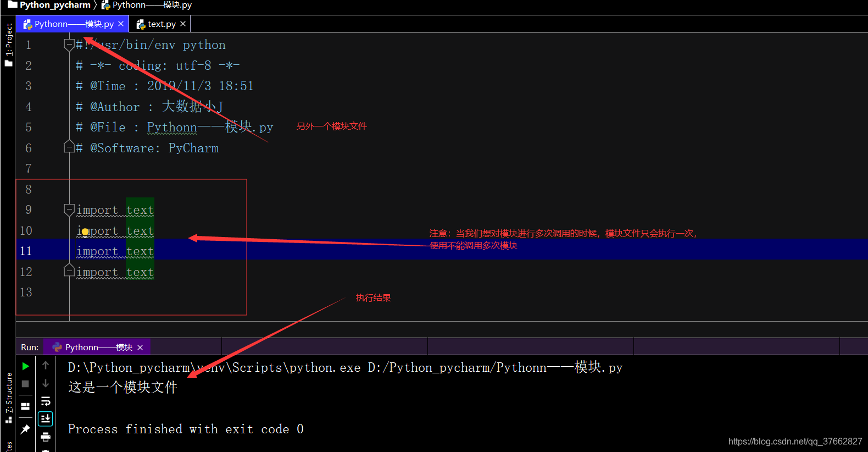Click 'import text' on highlighted line 11
868x452 pixels.
115,251
